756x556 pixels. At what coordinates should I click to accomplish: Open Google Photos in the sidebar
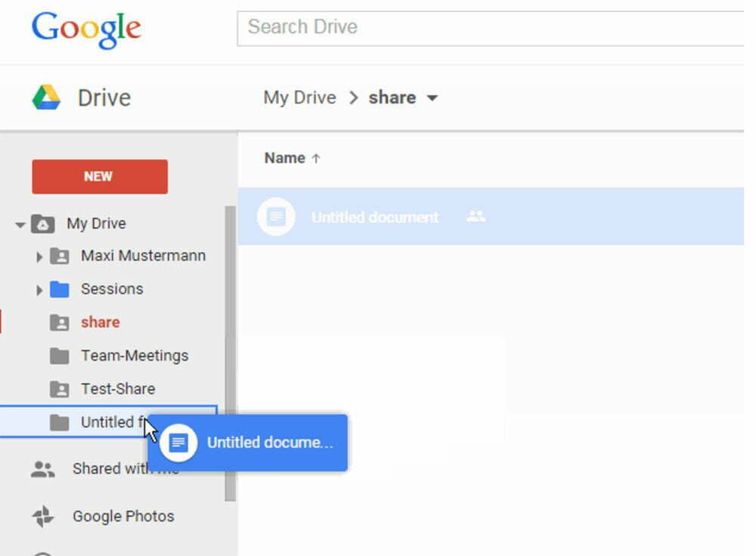click(123, 517)
